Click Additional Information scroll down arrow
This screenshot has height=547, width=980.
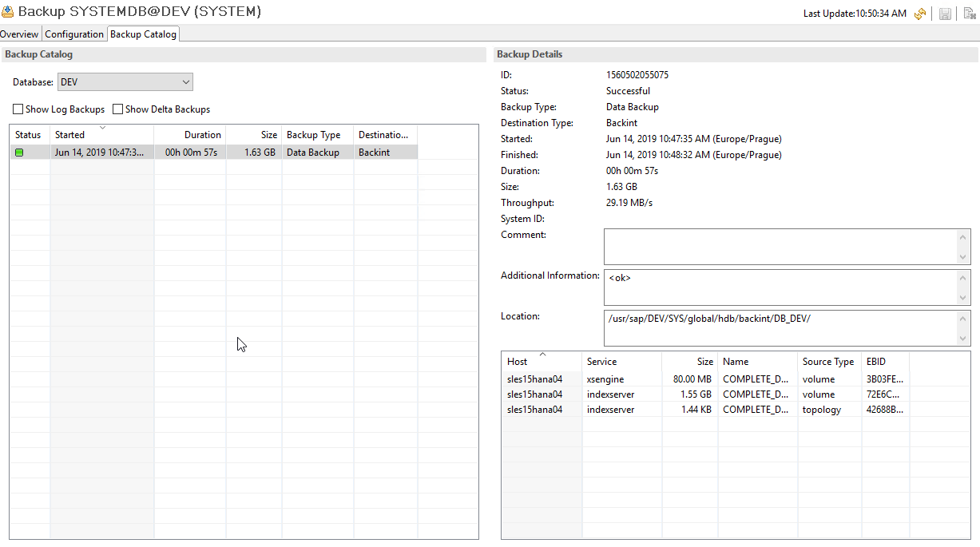(x=963, y=297)
